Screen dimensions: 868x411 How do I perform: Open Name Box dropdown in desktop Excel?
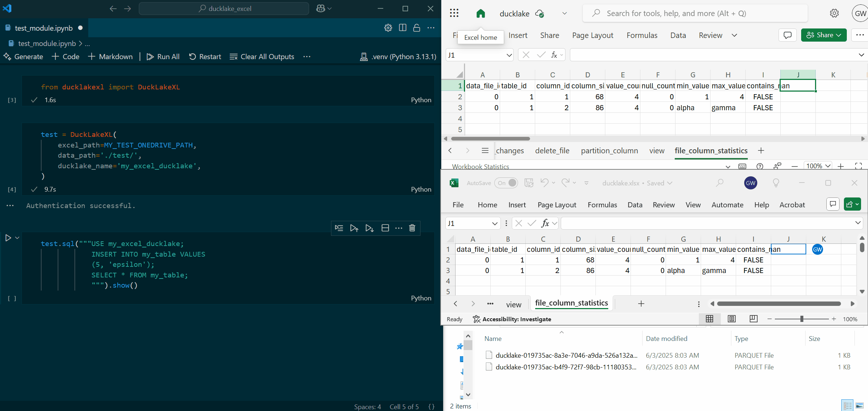[x=495, y=223]
